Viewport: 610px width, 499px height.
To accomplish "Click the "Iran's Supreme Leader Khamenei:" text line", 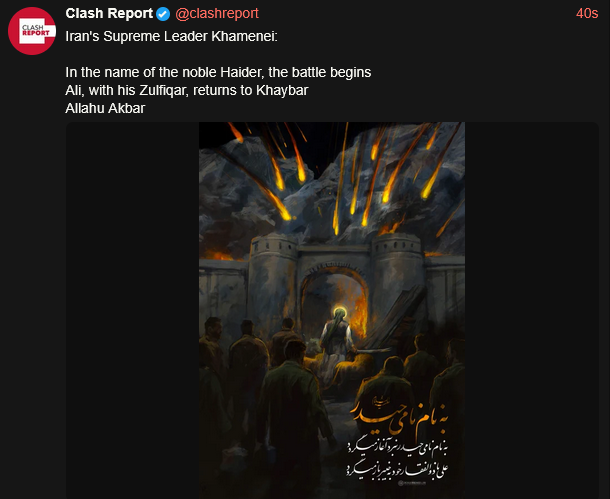I will pyautogui.click(x=172, y=36).
